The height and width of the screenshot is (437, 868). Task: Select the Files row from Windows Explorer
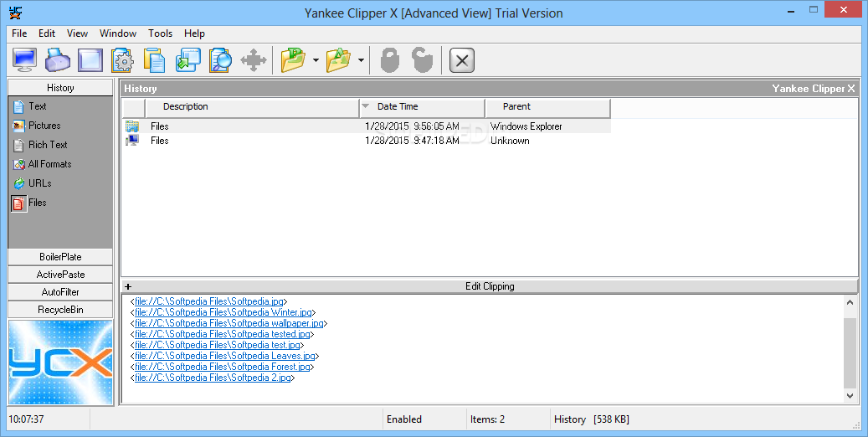point(367,126)
